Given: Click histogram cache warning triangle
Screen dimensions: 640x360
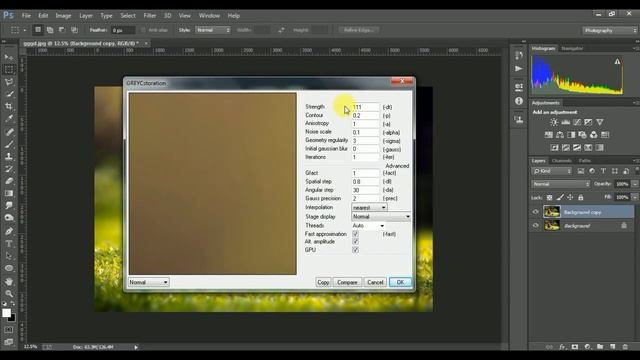Looking at the screenshot, I should [x=617, y=62].
